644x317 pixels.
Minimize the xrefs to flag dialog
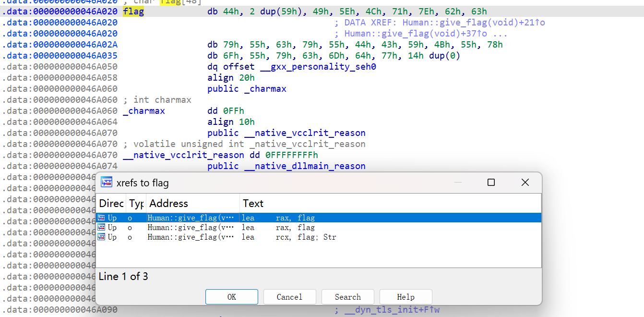click(x=458, y=183)
